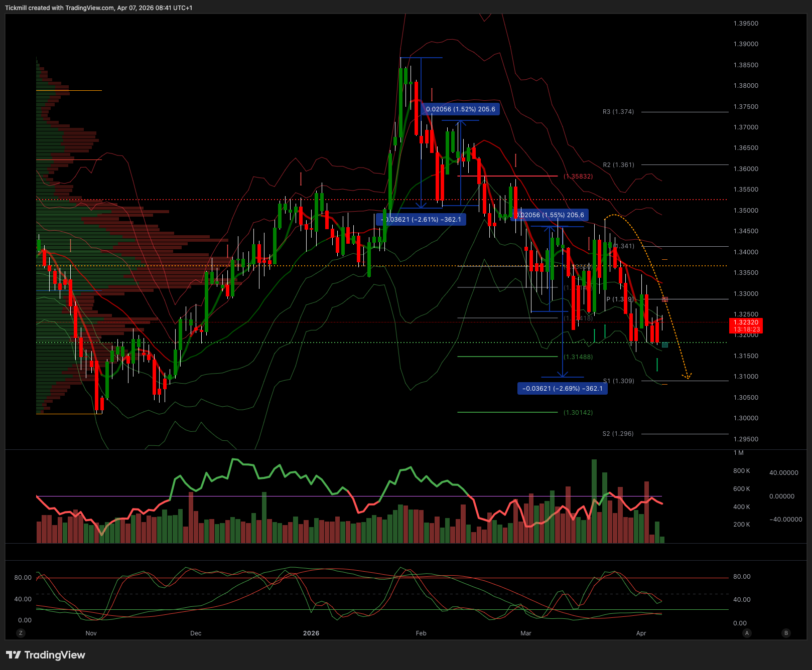The width and height of the screenshot is (812, 670).
Task: Click the 2026 label on time axis
Action: 311,633
